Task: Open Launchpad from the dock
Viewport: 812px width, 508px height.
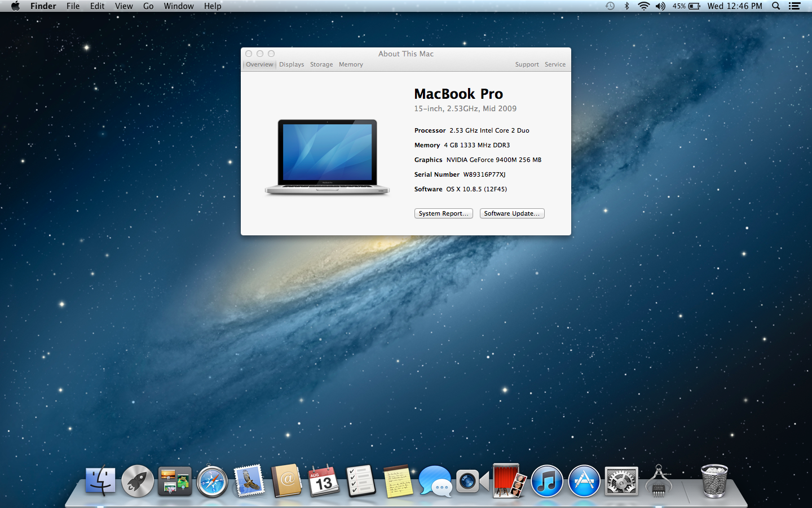Action: [x=138, y=481]
